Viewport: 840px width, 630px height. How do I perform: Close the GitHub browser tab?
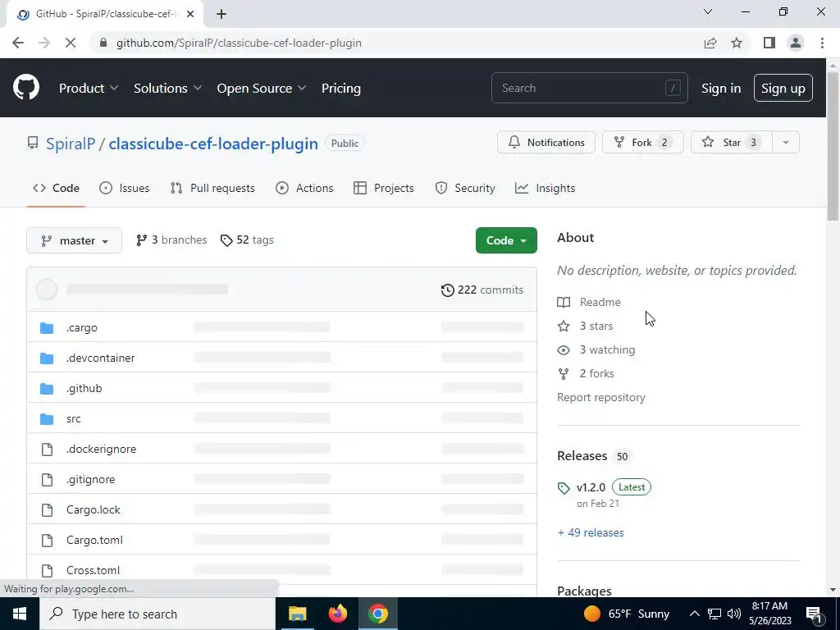coord(189,14)
